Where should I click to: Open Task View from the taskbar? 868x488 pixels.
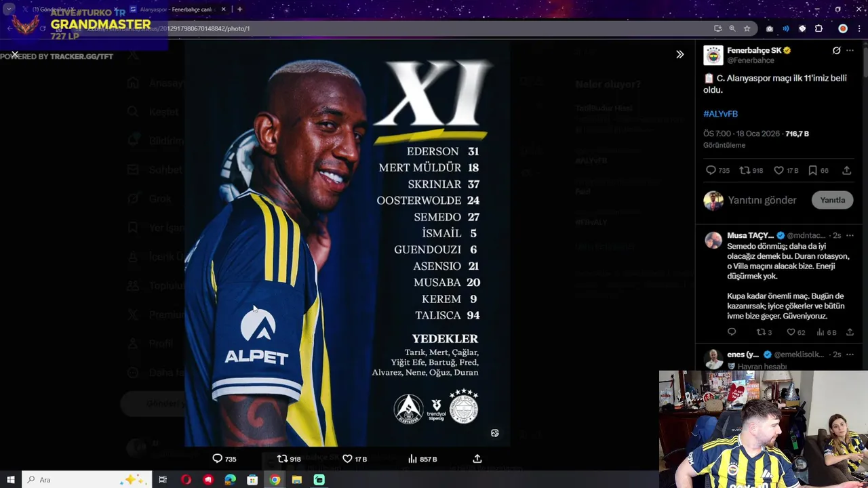tap(163, 480)
